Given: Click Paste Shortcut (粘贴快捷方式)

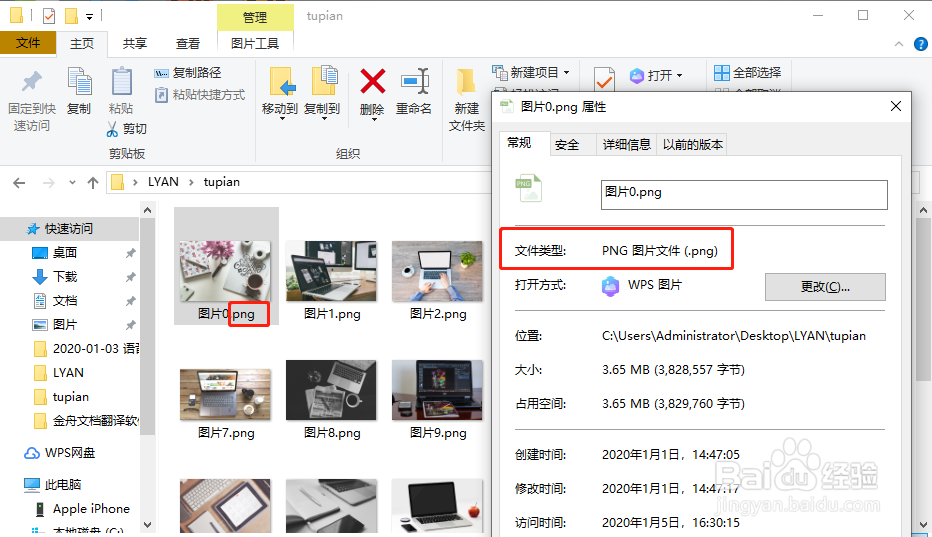Looking at the screenshot, I should 200,95.
